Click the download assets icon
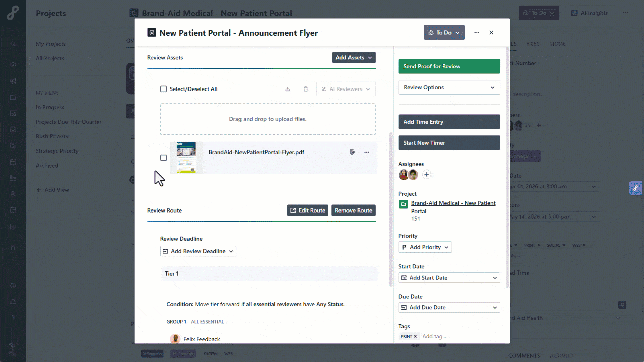This screenshot has width=644, height=362. click(288, 89)
